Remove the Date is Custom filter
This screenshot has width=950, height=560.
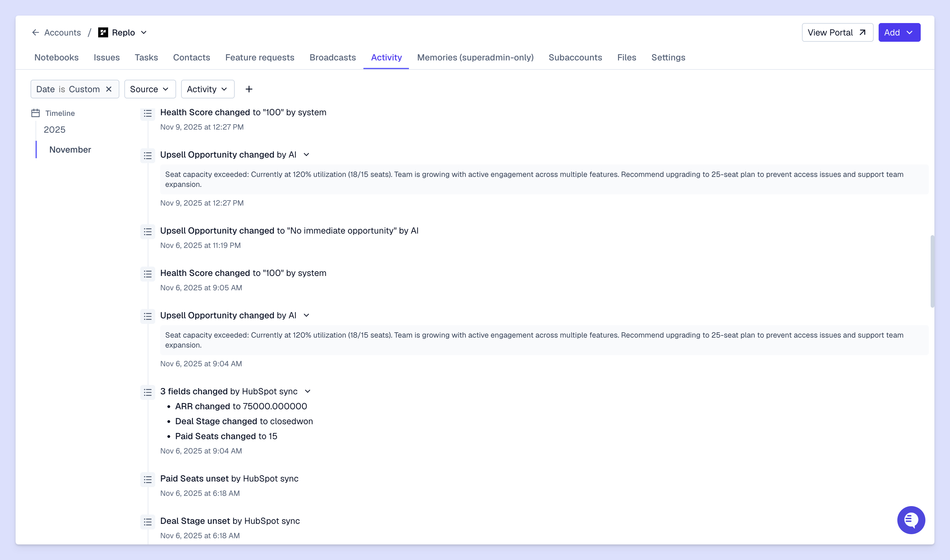109,89
